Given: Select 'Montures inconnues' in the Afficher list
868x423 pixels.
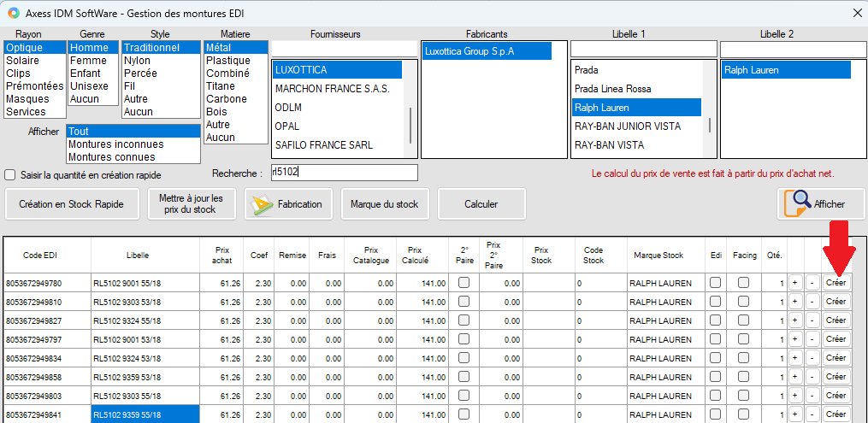Looking at the screenshot, I should pyautogui.click(x=116, y=144).
